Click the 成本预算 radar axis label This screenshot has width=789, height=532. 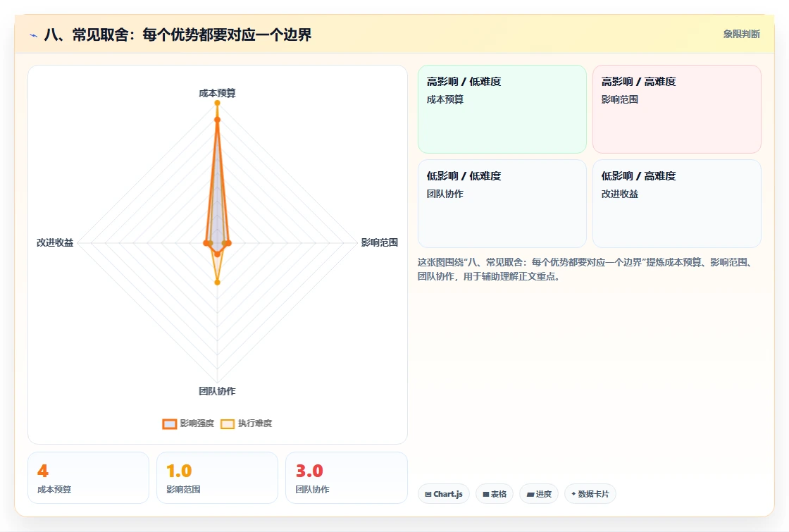point(218,93)
